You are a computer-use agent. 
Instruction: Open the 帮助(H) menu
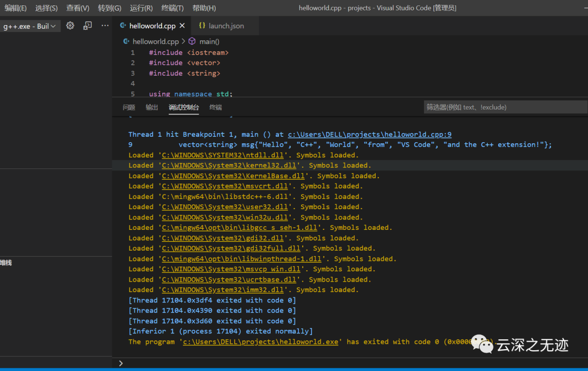click(x=204, y=8)
